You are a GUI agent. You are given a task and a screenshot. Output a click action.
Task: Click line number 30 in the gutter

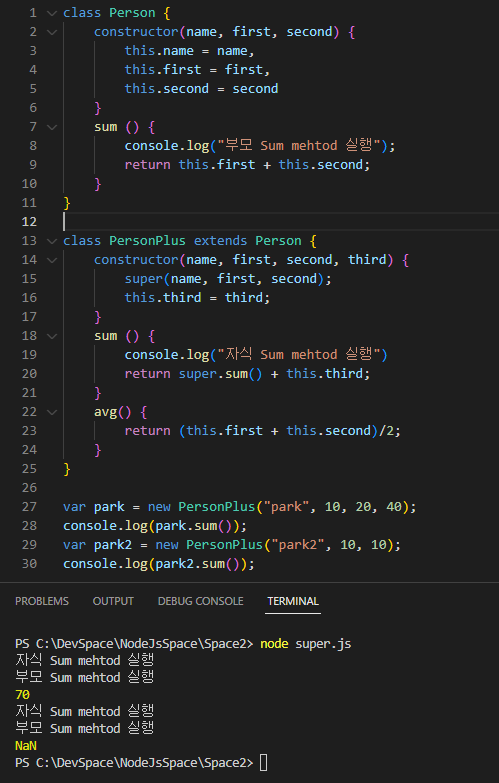tap(29, 564)
